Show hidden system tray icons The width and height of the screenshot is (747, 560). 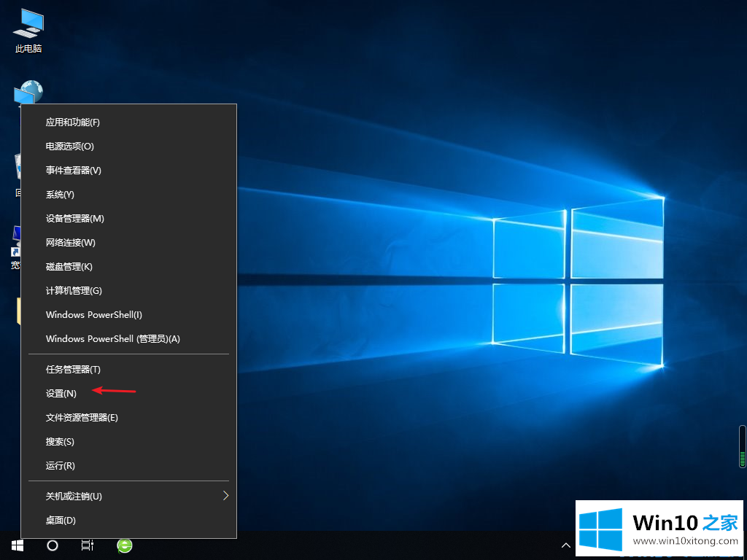tap(565, 545)
